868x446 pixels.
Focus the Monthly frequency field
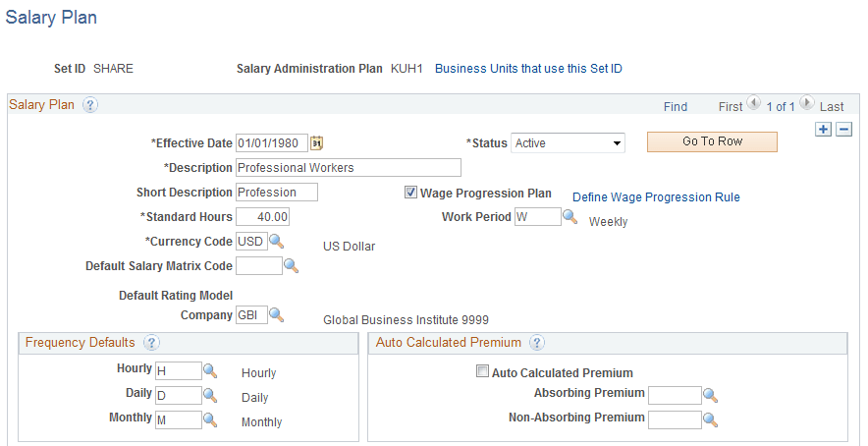click(x=179, y=419)
